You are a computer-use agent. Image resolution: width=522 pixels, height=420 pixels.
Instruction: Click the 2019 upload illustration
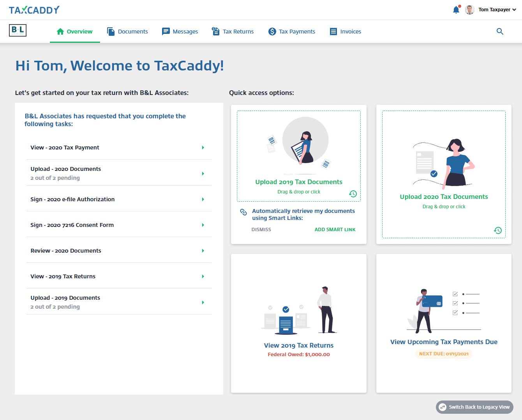tap(299, 145)
